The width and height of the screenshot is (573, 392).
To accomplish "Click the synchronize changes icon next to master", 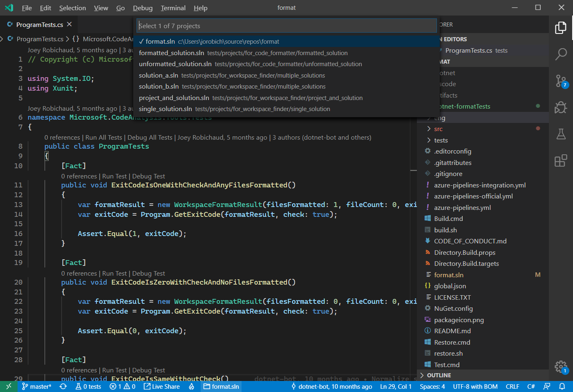I will click(x=63, y=386).
